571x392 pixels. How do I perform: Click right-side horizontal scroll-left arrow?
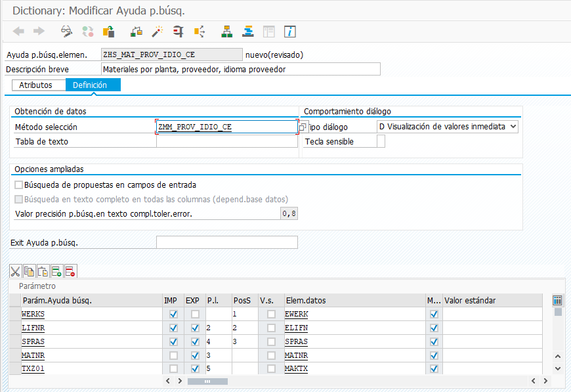534,381
